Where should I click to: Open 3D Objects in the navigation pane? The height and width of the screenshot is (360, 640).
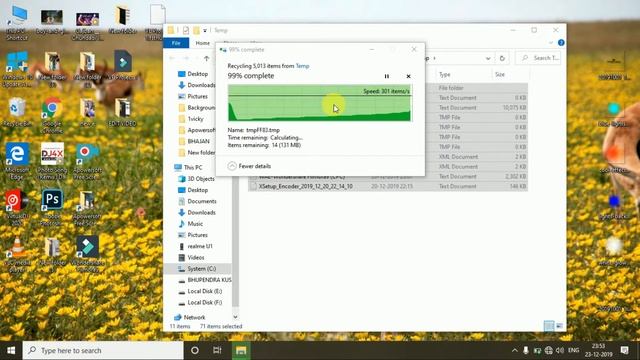tap(201, 179)
